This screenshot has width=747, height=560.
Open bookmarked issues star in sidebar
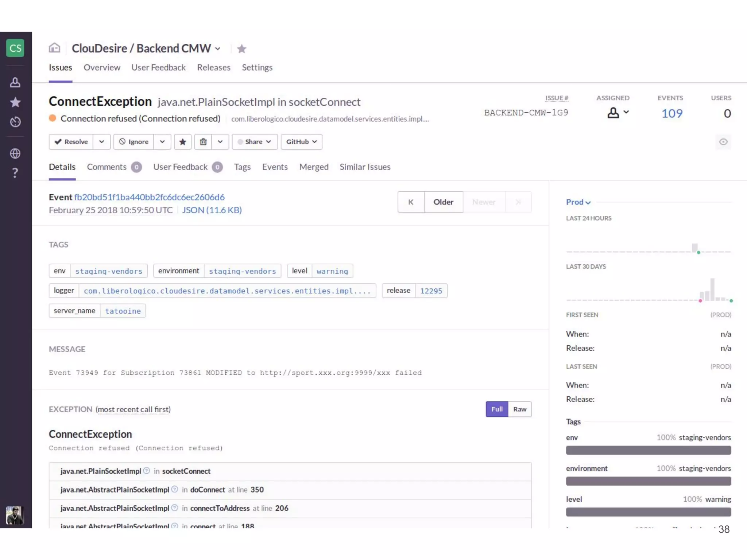15,102
